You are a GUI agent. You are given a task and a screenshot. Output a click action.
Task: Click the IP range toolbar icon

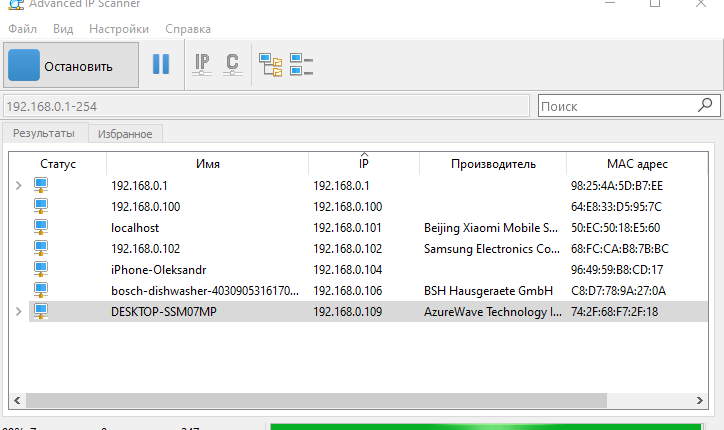tap(202, 65)
